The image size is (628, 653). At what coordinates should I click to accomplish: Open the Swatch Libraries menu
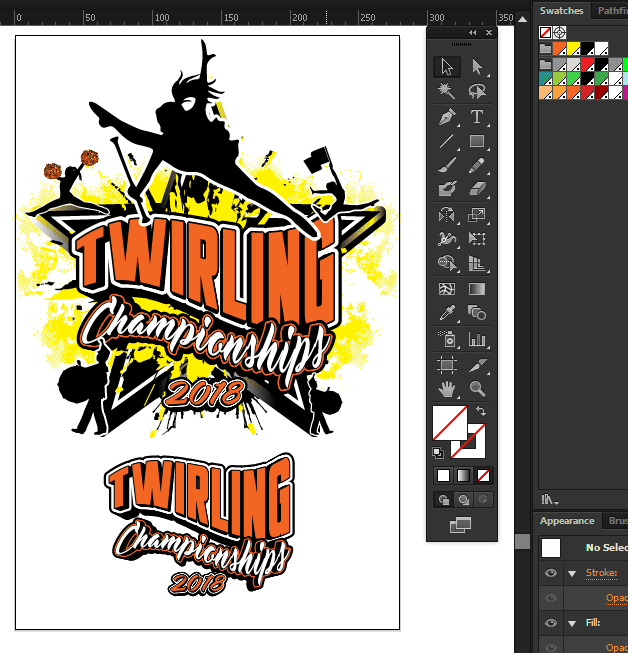547,499
